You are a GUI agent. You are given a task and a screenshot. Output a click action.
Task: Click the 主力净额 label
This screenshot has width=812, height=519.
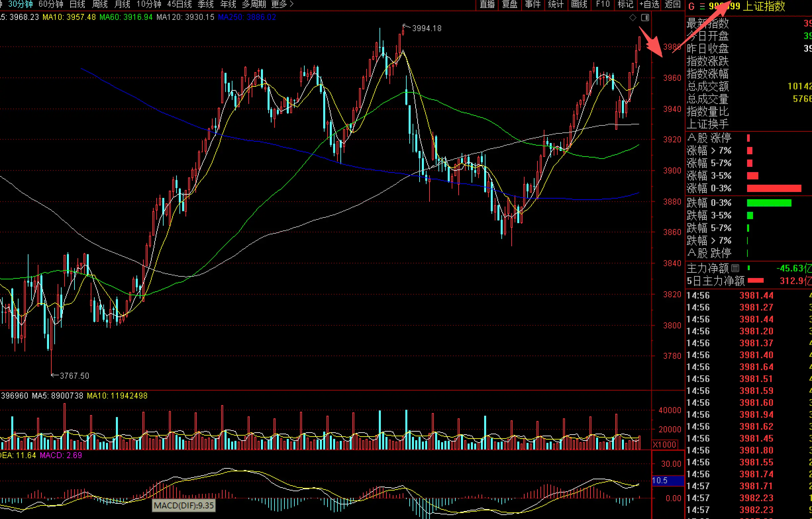[708, 268]
